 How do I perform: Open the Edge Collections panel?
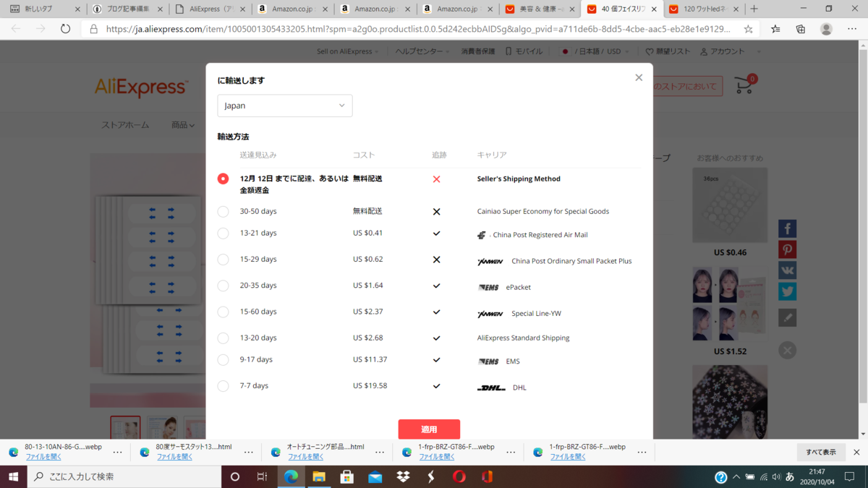pyautogui.click(x=801, y=29)
